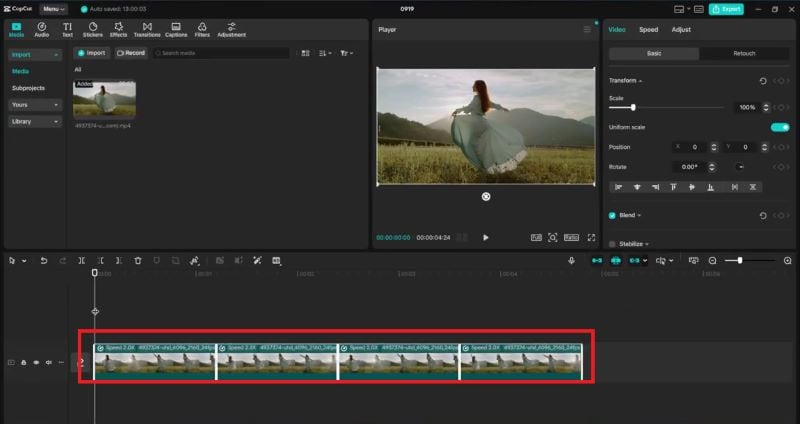This screenshot has width=800, height=424.
Task: Open the Player hamburger menu
Action: click(x=587, y=30)
